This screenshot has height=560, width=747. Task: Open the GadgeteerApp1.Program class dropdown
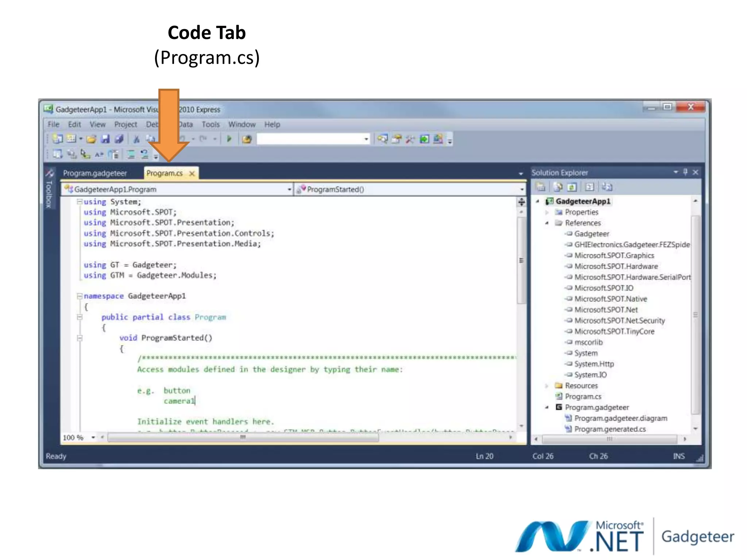click(289, 189)
